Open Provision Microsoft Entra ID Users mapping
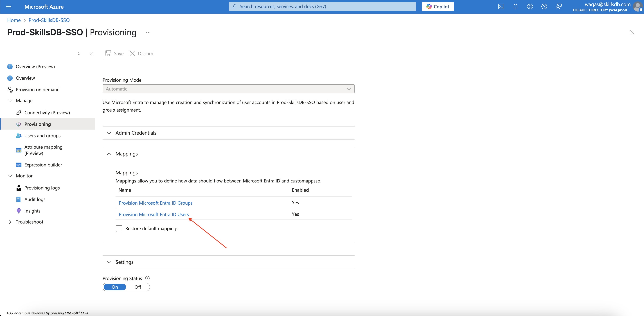This screenshot has width=644, height=316. 154,214
